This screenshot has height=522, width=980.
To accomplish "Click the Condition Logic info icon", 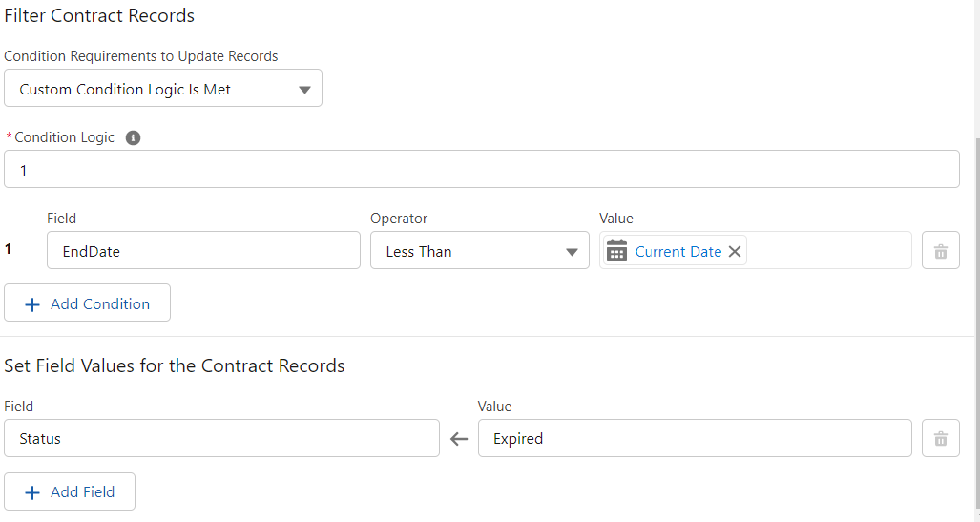I will tap(134, 137).
